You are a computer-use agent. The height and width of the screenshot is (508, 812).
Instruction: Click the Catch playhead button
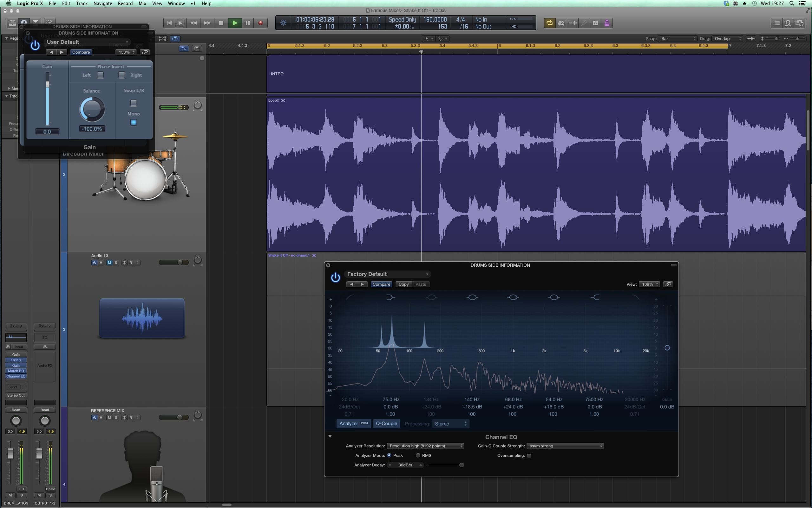click(175, 38)
